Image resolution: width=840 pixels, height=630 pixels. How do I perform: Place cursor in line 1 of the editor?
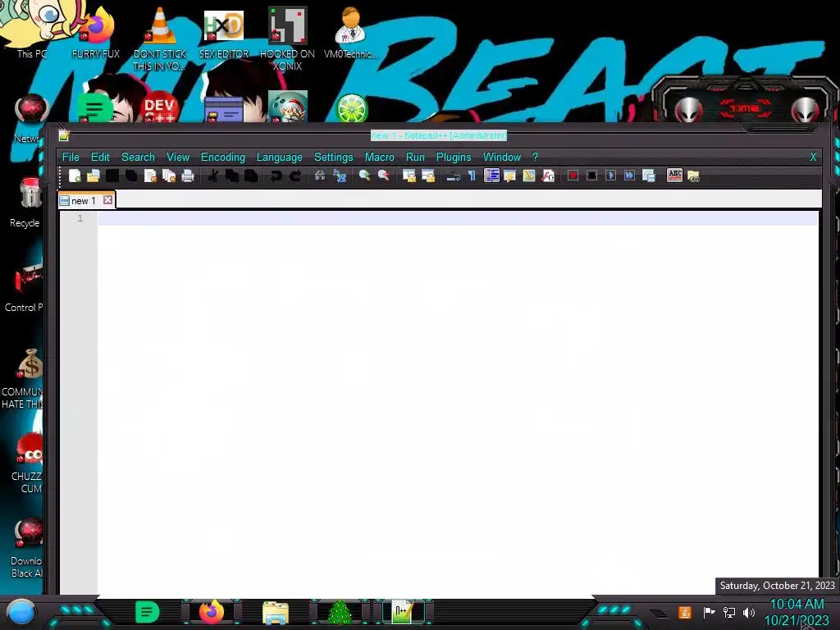point(458,218)
